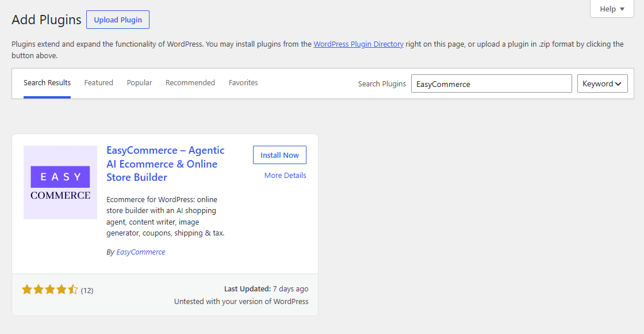Click the EasyCommerce plugin logo thumbnail
Image resolution: width=644 pixels, height=334 pixels.
coord(60,182)
